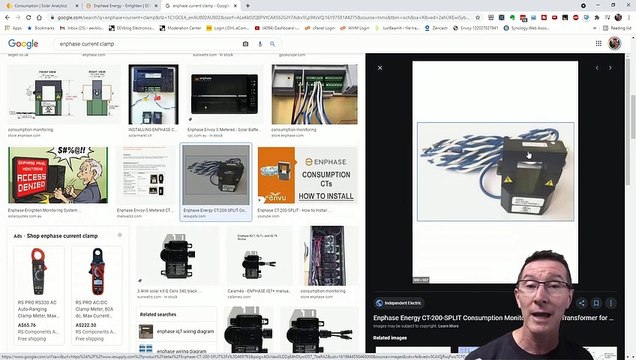
Task: Open Moderation Center bookmark
Action: (180, 28)
